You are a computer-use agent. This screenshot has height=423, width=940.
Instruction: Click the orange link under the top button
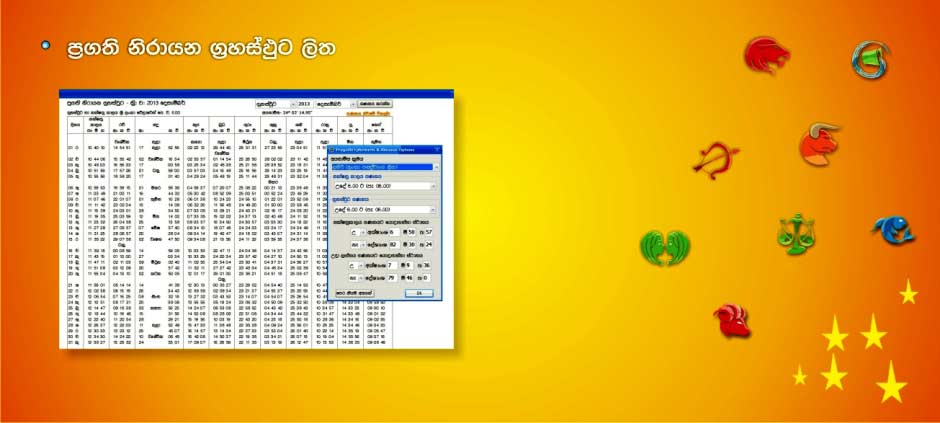coord(368,113)
